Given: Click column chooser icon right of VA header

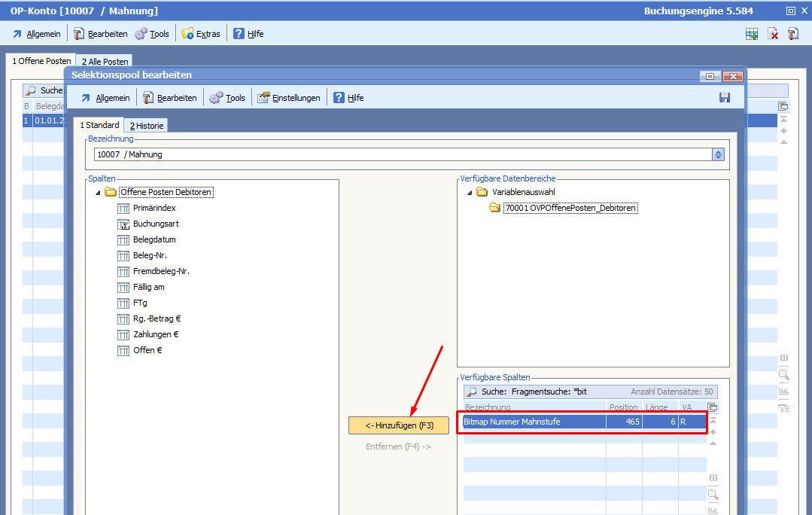Looking at the screenshot, I should (712, 407).
